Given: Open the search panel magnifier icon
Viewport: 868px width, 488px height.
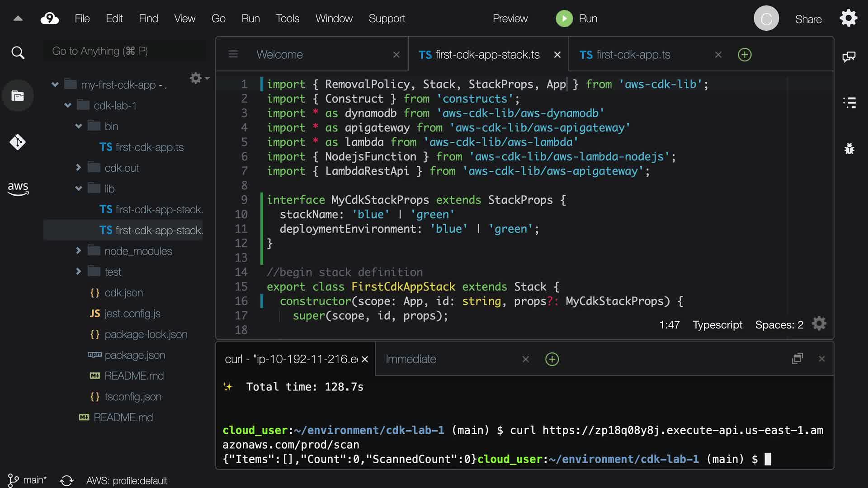Looking at the screenshot, I should coord(18,53).
